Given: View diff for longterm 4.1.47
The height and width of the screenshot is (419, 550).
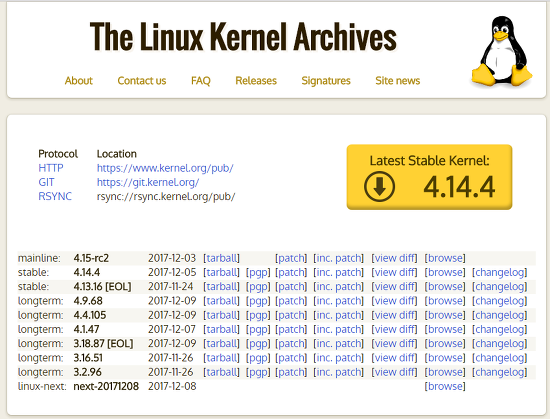Looking at the screenshot, I should coord(394,329).
